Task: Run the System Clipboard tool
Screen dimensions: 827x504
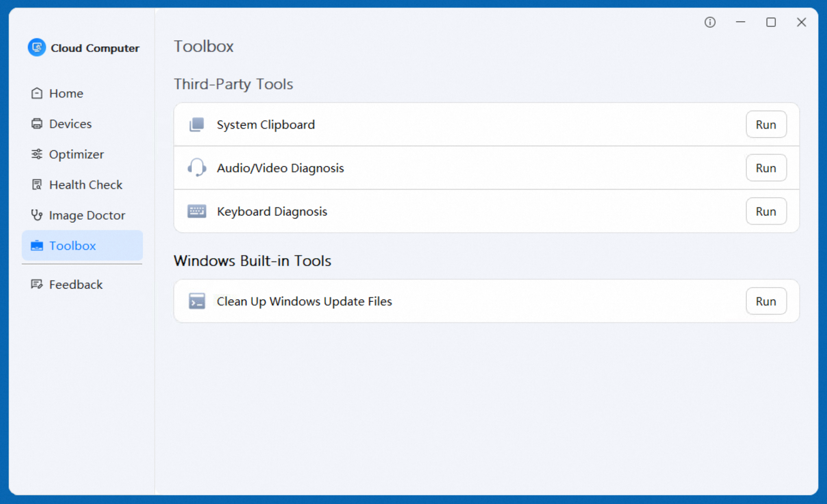Action: pyautogui.click(x=766, y=124)
